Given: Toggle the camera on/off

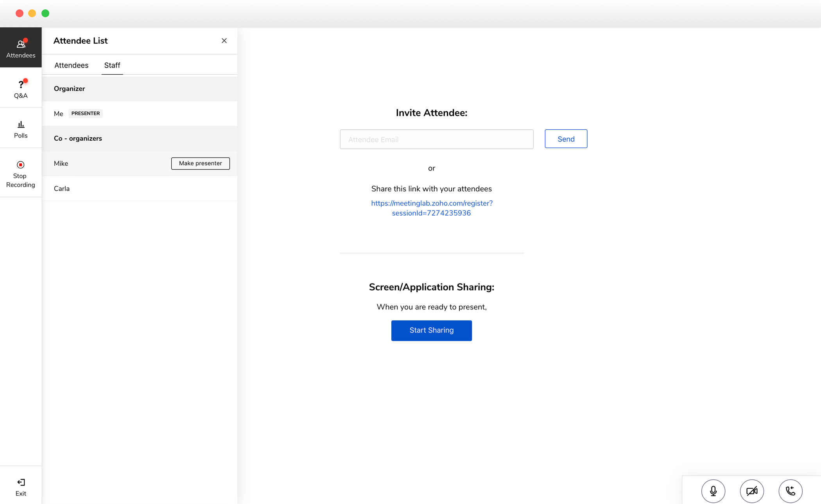Looking at the screenshot, I should click(x=752, y=491).
